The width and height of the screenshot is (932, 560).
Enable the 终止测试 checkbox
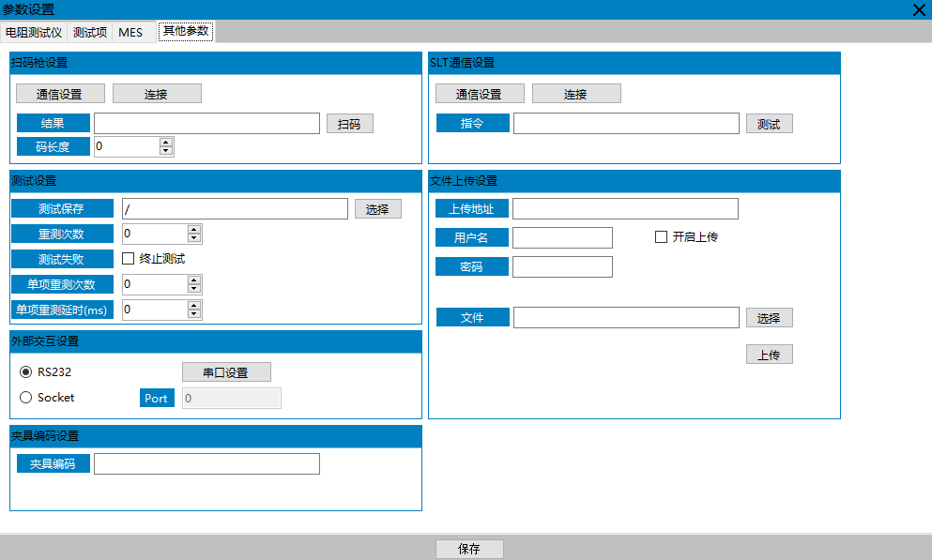click(128, 258)
